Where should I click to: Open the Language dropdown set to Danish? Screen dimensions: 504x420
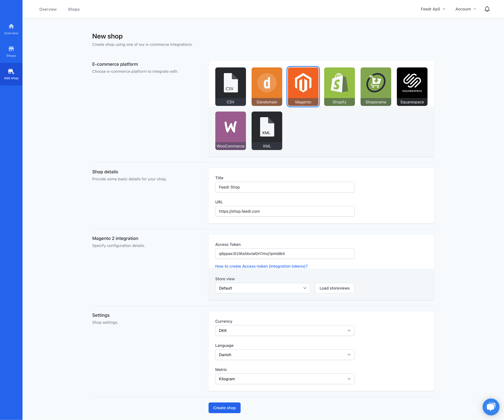[285, 355]
